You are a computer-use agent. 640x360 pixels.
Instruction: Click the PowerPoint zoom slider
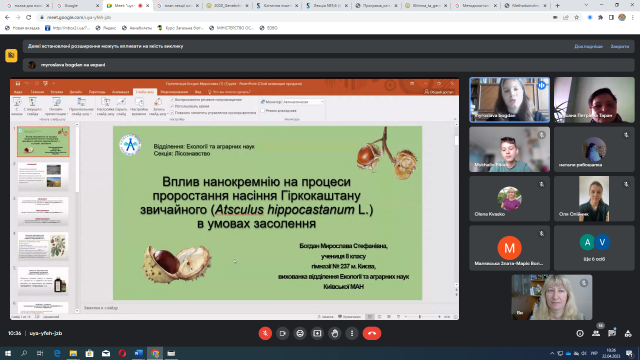click(422, 317)
